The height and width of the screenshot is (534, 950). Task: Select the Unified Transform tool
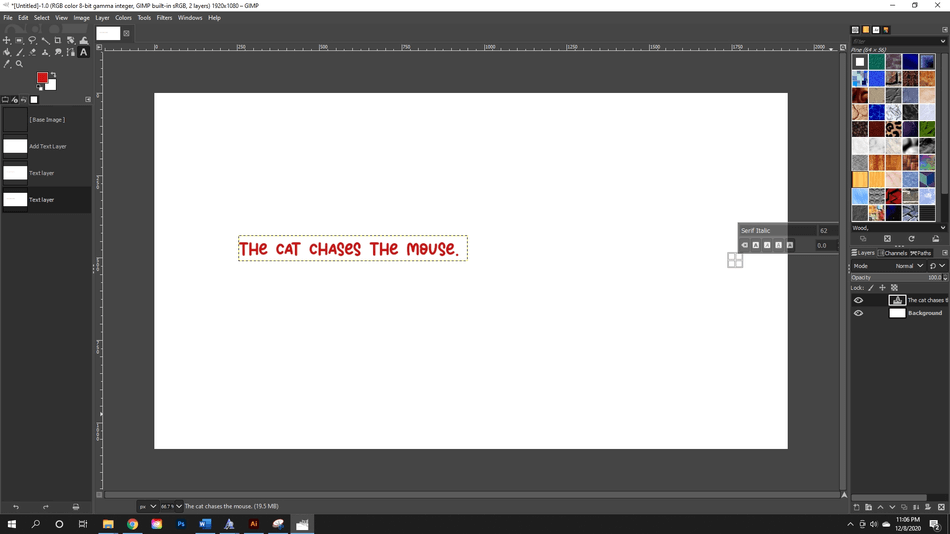tap(70, 40)
